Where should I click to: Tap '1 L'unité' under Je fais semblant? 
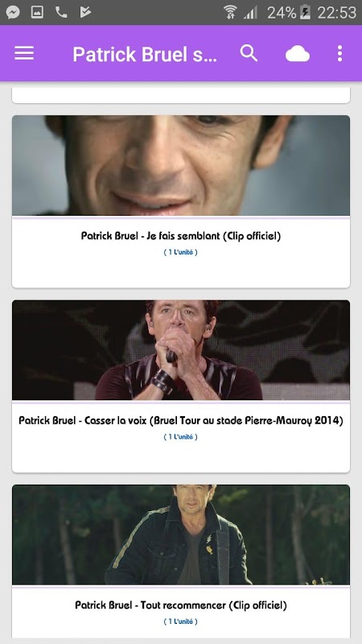[181, 252]
